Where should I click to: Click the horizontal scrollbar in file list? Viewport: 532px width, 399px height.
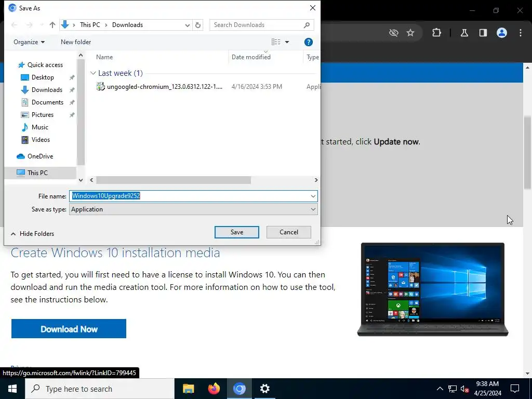[174, 180]
